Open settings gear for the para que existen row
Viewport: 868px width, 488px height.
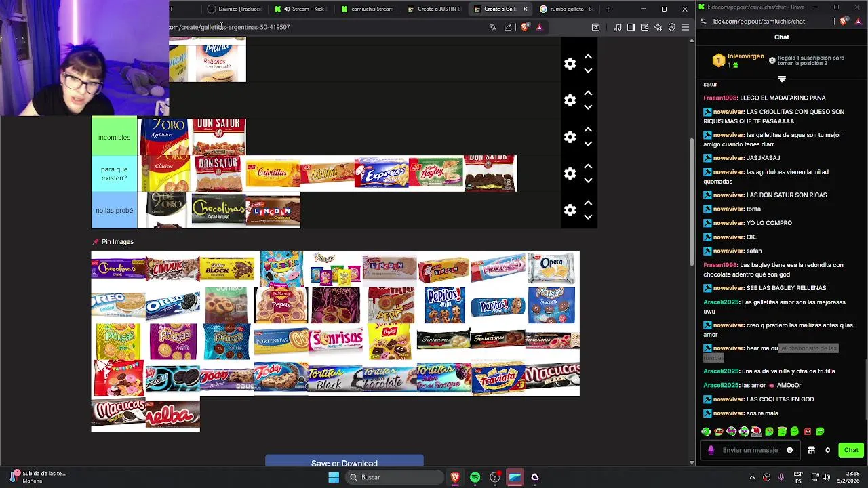coord(570,174)
